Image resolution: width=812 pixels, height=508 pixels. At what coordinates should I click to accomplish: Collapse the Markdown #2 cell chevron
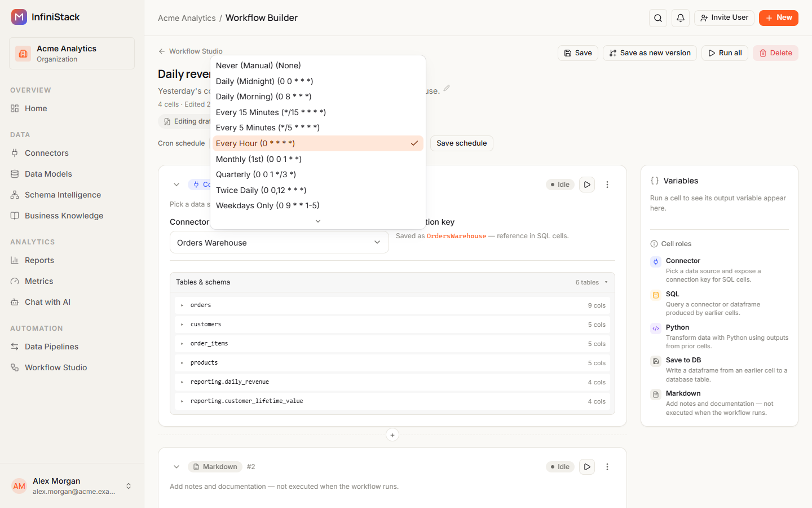pyautogui.click(x=176, y=467)
